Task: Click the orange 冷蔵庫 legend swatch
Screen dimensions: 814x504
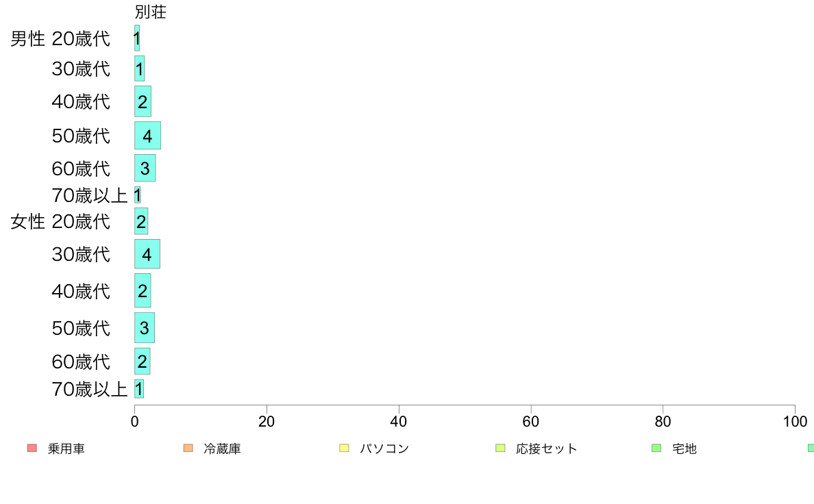Action: [188, 448]
